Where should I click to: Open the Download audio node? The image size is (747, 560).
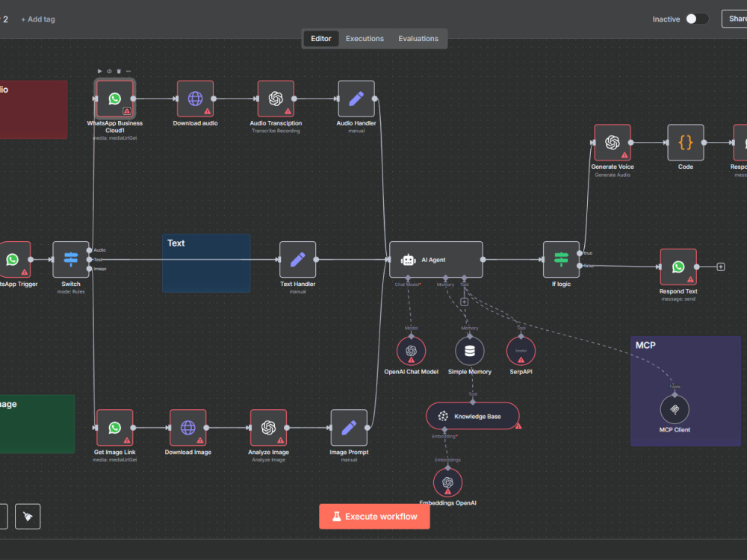[195, 99]
